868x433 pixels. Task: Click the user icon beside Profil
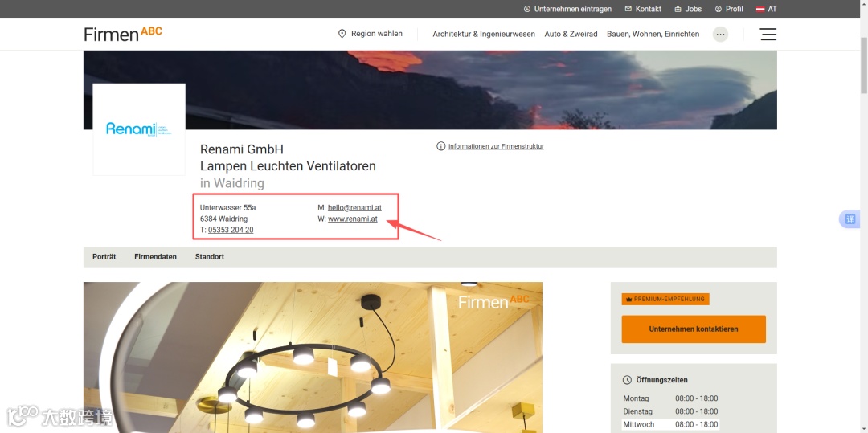pyautogui.click(x=719, y=10)
